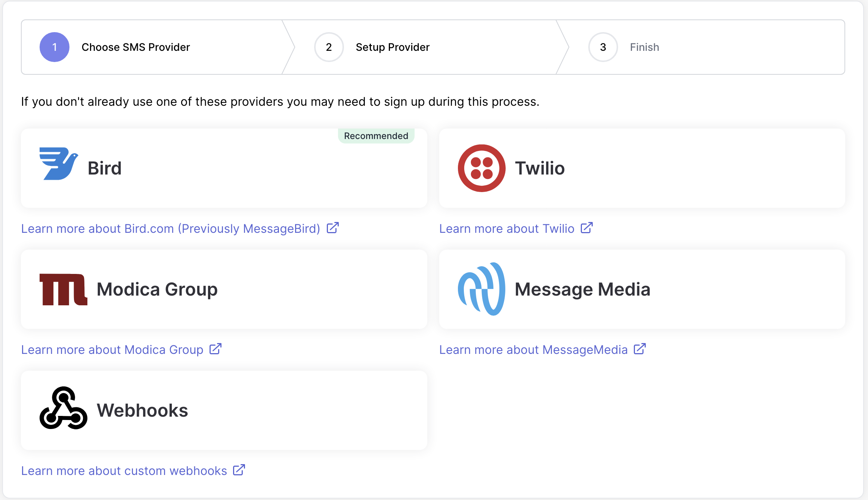This screenshot has width=868, height=500.
Task: Pick the Message Media provider card
Action: tap(642, 289)
